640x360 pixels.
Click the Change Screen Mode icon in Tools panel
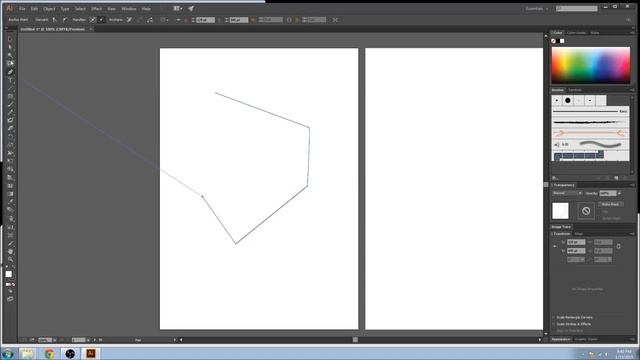[10, 299]
